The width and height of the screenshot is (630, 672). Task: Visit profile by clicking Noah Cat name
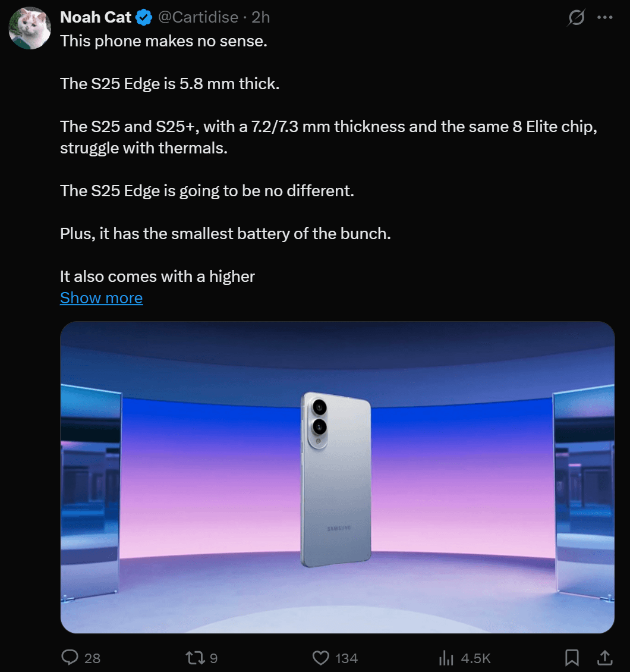click(x=95, y=17)
